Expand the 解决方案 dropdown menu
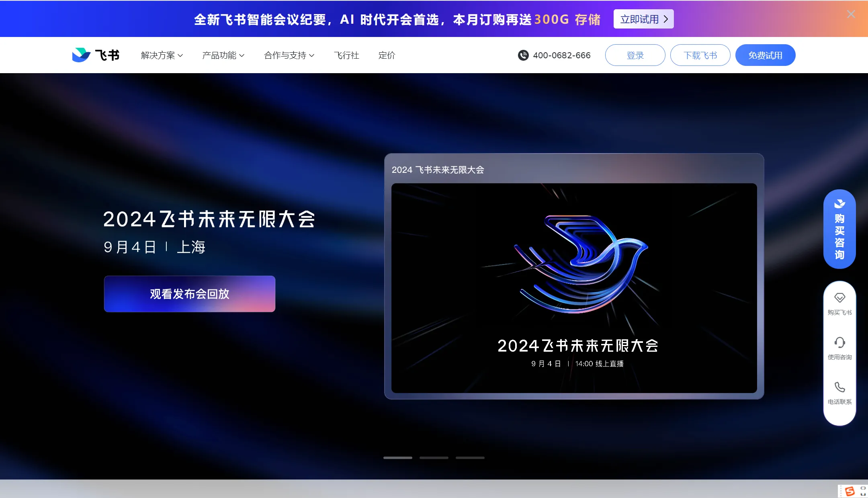868x498 pixels. (x=162, y=55)
